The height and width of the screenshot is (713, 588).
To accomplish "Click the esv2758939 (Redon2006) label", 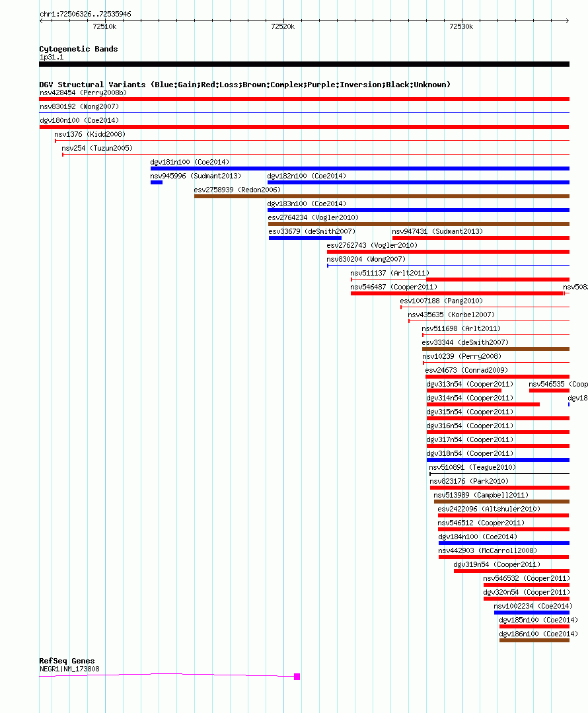I will point(237,190).
